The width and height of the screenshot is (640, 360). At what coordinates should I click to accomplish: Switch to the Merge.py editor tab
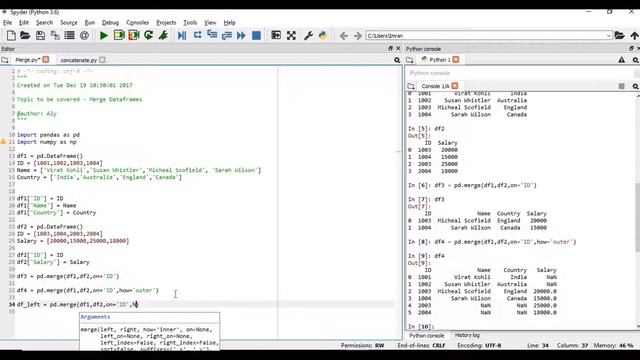[27, 60]
